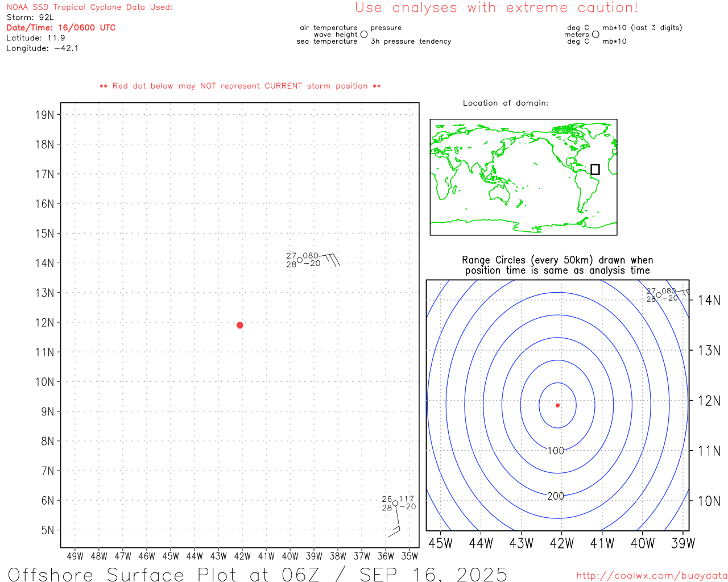Click the small red center dot in range circles plot
The image size is (728, 582).
(557, 405)
